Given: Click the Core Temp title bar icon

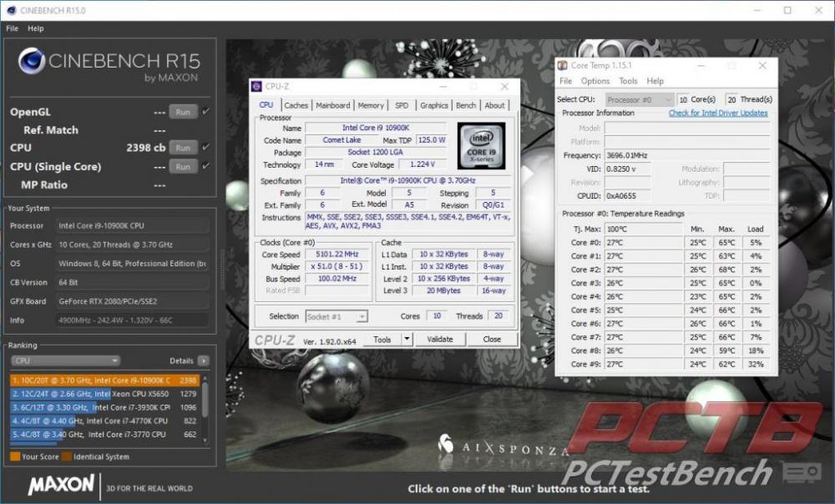Looking at the screenshot, I should [x=562, y=65].
